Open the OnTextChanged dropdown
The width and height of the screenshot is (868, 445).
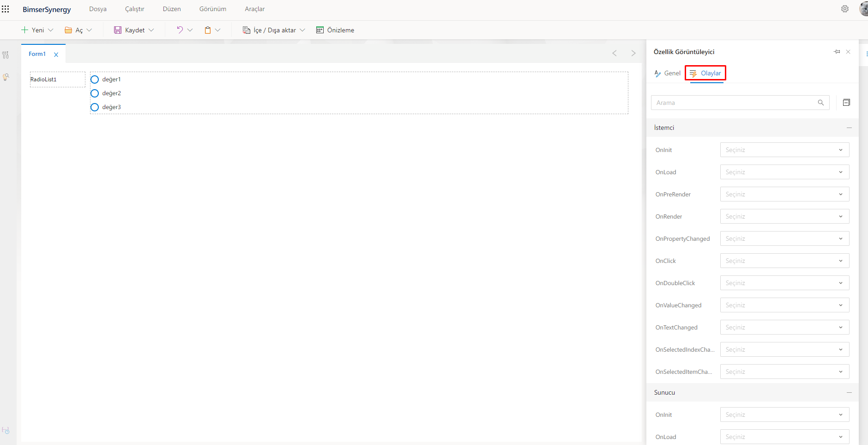tap(784, 327)
